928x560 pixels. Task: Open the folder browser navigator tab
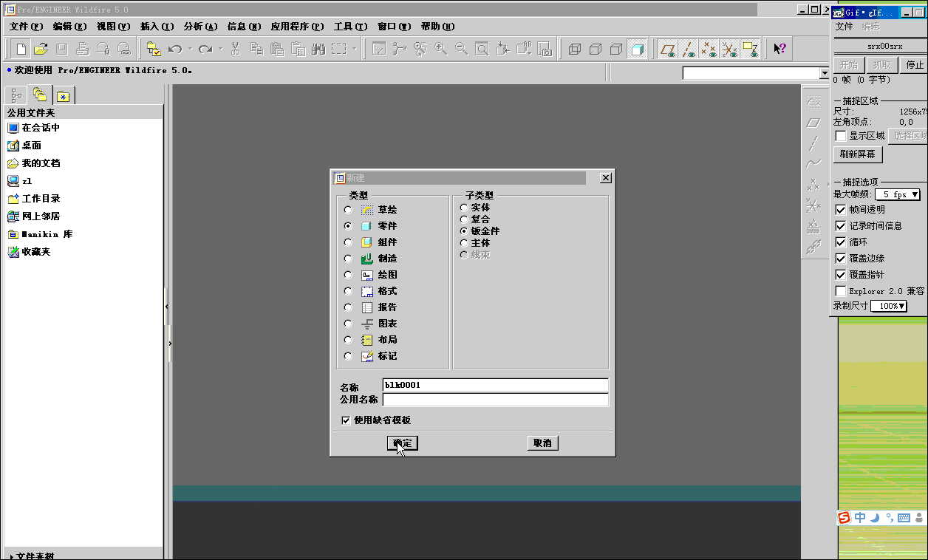pos(40,95)
